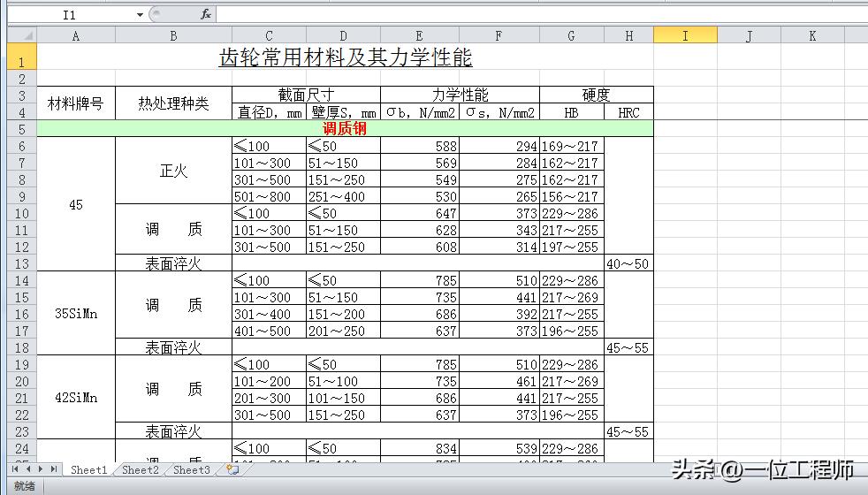Switch to the Sheet1 tab
The height and width of the screenshot is (495, 868).
(x=88, y=469)
